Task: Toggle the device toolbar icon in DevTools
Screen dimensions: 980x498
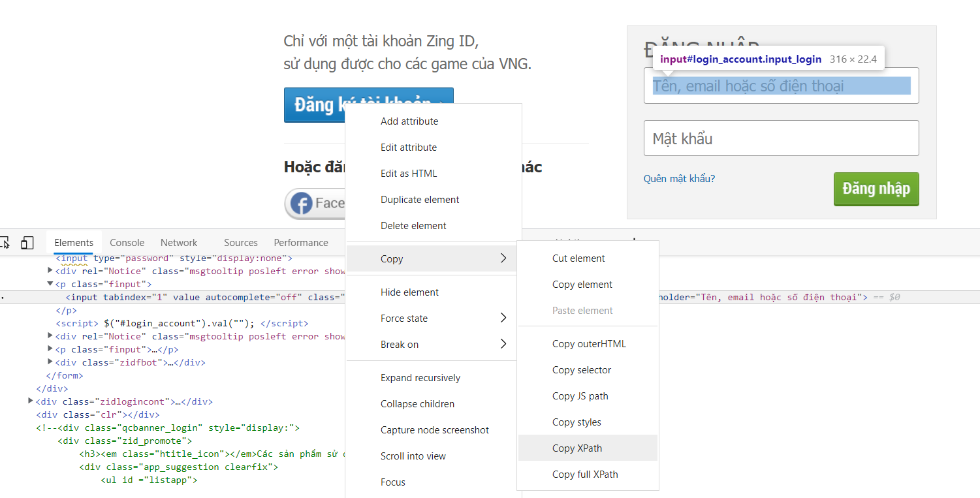Action: point(27,243)
